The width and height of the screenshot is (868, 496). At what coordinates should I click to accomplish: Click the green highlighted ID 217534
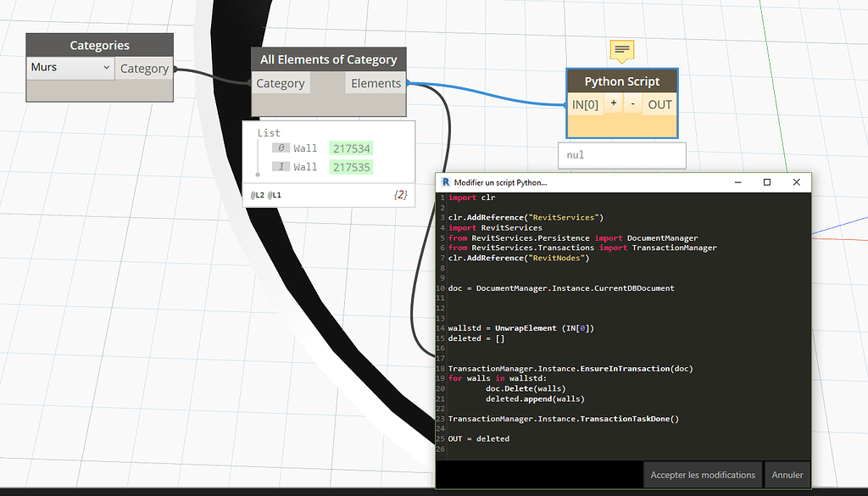tap(350, 147)
